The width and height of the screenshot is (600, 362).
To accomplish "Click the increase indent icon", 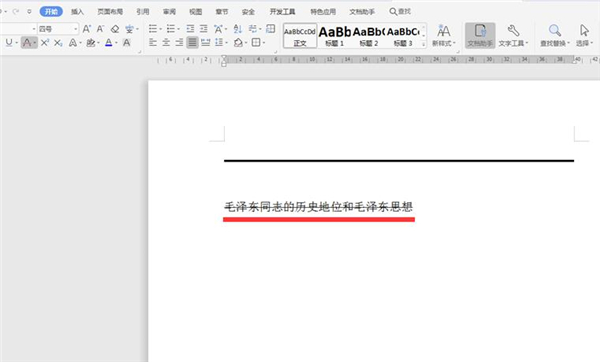I will point(204,29).
